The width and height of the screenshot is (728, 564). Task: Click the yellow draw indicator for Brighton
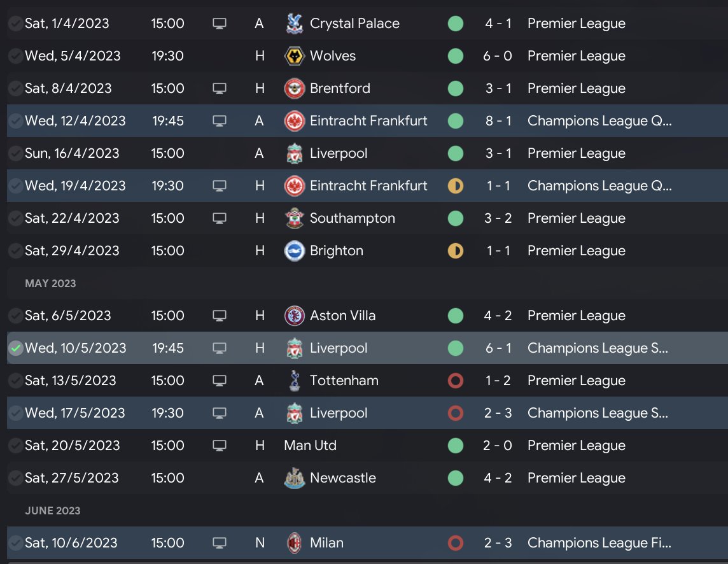click(455, 251)
